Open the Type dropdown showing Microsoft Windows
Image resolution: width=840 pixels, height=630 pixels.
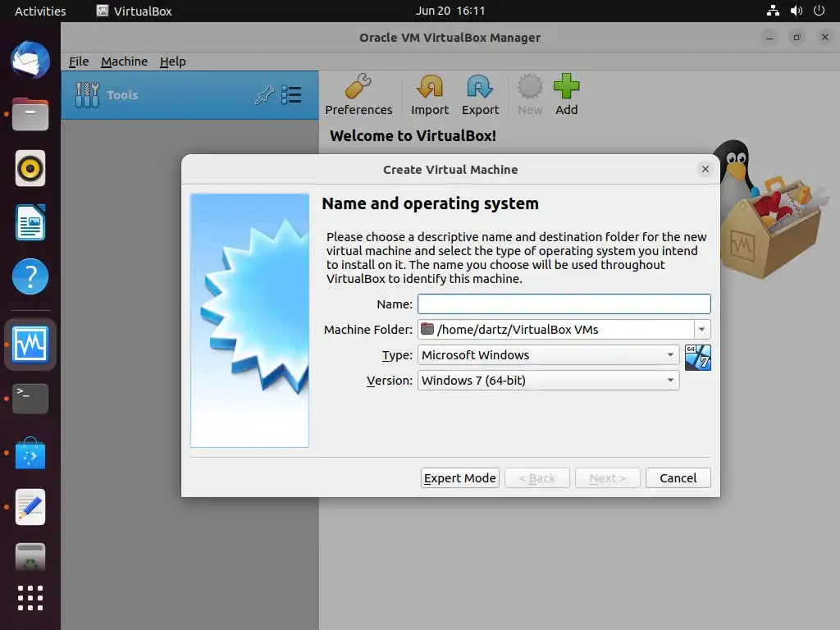point(548,354)
